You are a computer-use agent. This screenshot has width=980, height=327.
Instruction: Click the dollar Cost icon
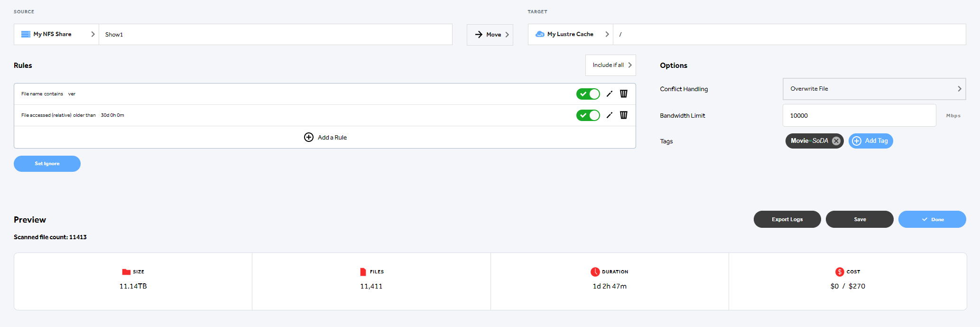(x=840, y=272)
